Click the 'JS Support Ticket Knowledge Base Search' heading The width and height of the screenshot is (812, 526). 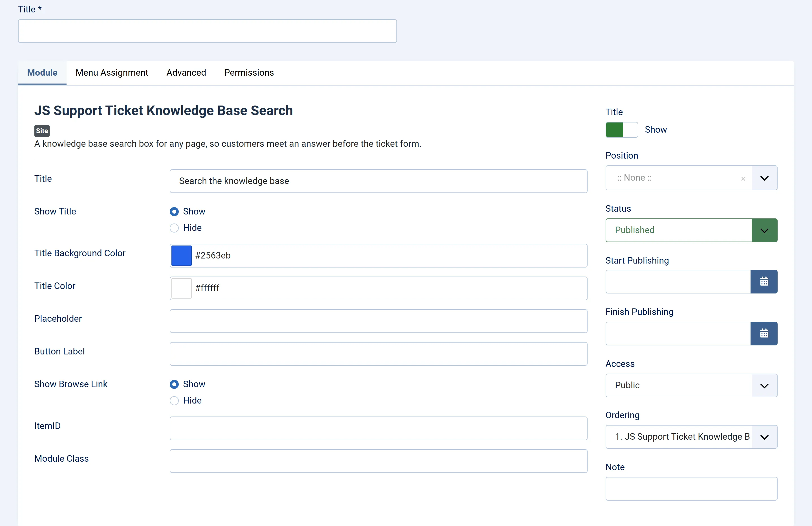coord(164,111)
